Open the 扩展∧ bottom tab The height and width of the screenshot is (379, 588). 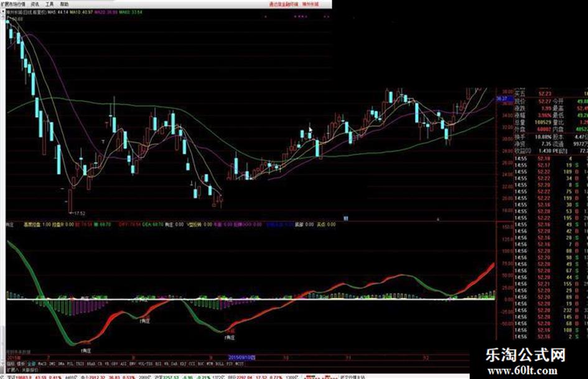pyautogui.click(x=12, y=370)
